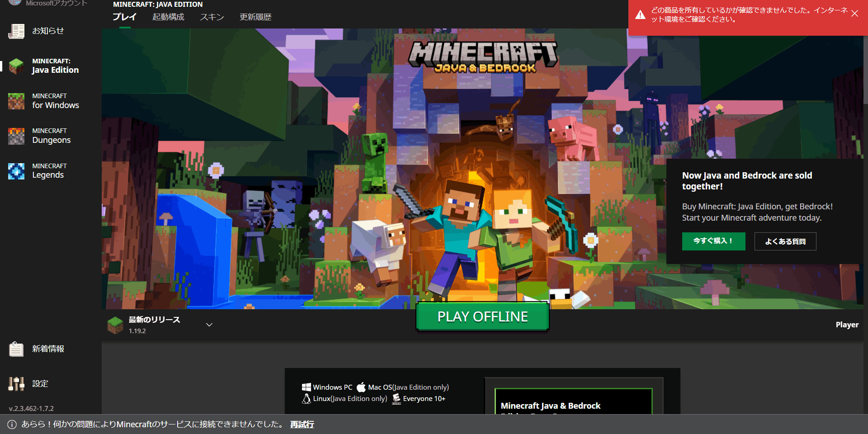
Task: Click the warning triangle in error notification
Action: (640, 15)
